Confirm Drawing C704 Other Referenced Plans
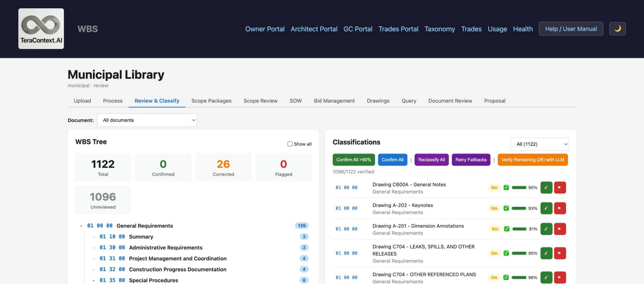Viewport: 644px width, 286px height. click(x=546, y=277)
